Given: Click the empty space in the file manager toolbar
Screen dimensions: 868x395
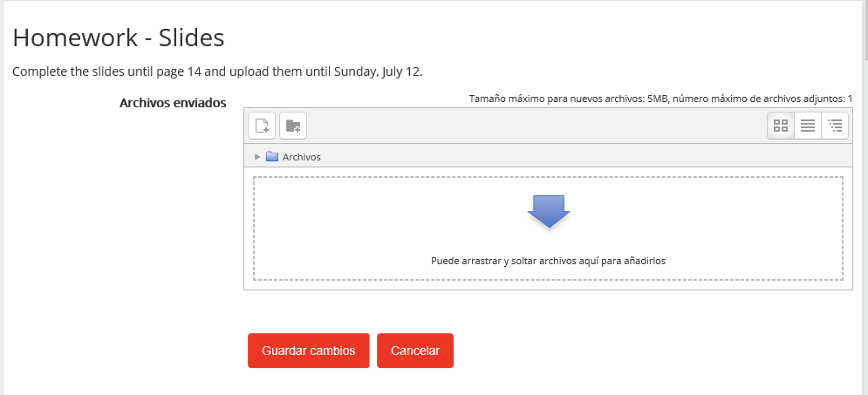Looking at the screenshot, I should pos(536,126).
